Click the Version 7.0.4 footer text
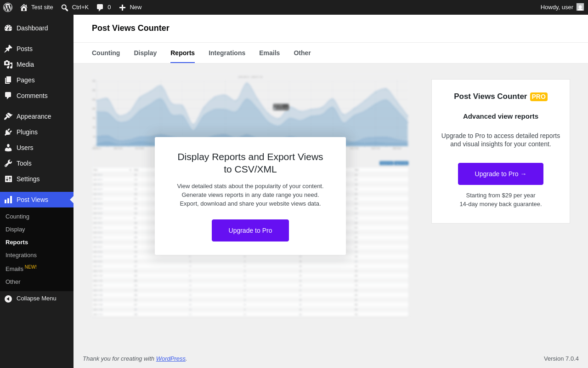Image resolution: width=588 pixels, height=368 pixels. 561,359
